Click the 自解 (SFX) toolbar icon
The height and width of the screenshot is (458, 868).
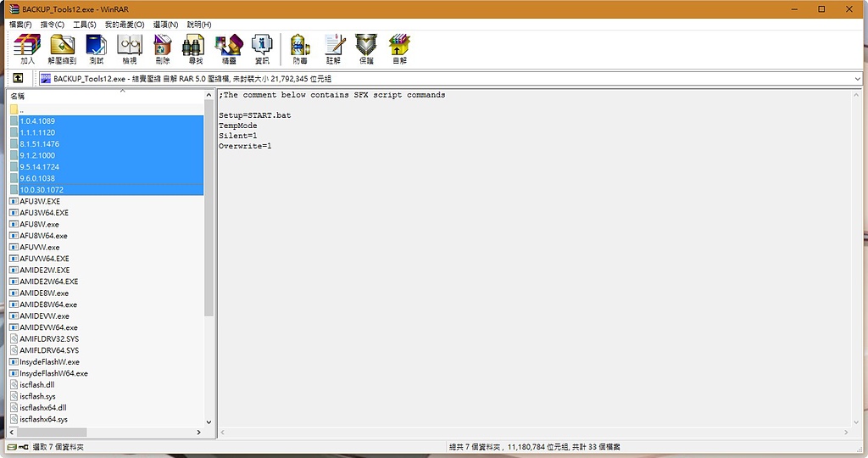[x=399, y=49]
